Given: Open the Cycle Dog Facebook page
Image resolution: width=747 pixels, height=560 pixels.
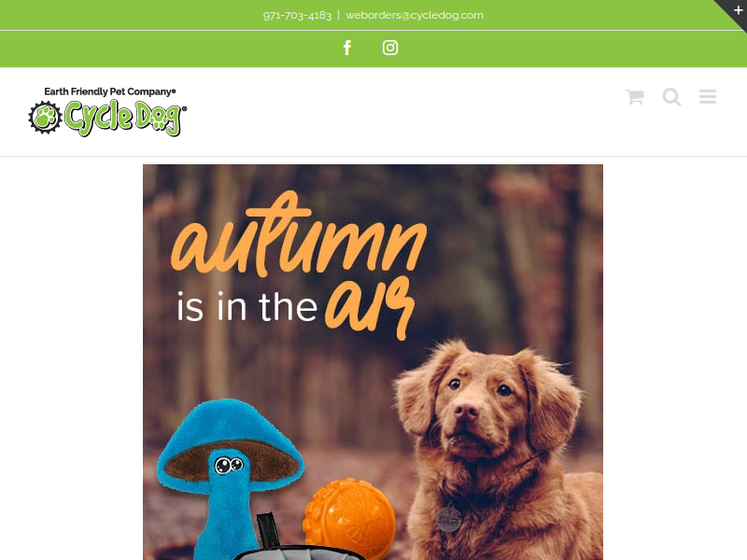Looking at the screenshot, I should click(347, 48).
